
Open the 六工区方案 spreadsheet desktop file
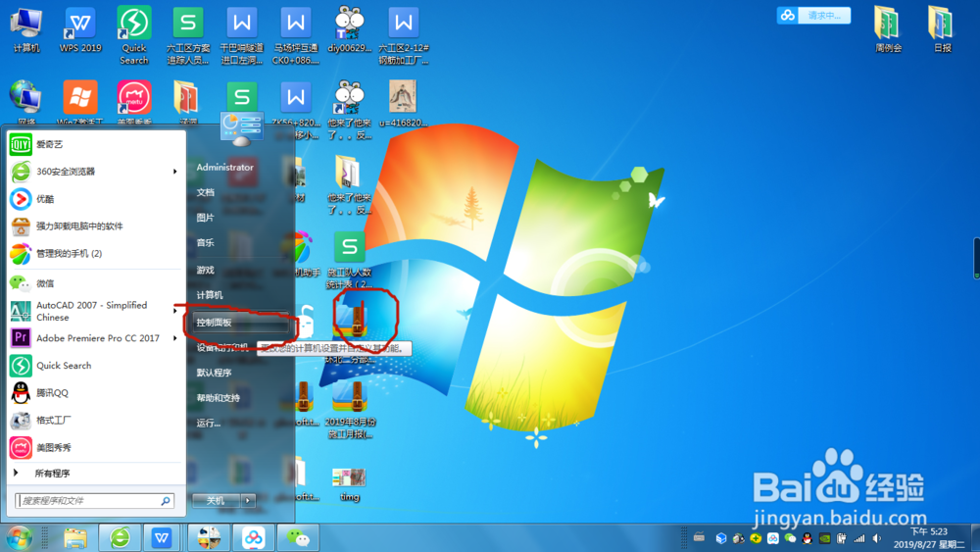pyautogui.click(x=188, y=35)
